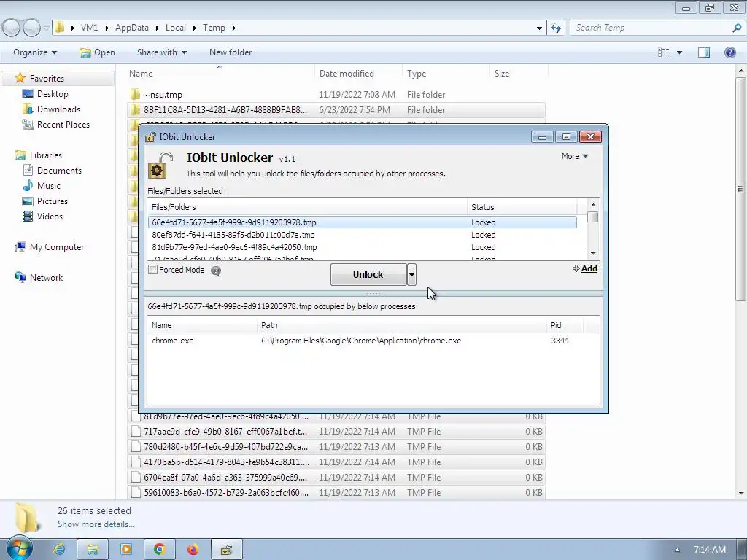Click New folder in Explorer toolbar
Screen dimensions: 747x560
point(231,52)
